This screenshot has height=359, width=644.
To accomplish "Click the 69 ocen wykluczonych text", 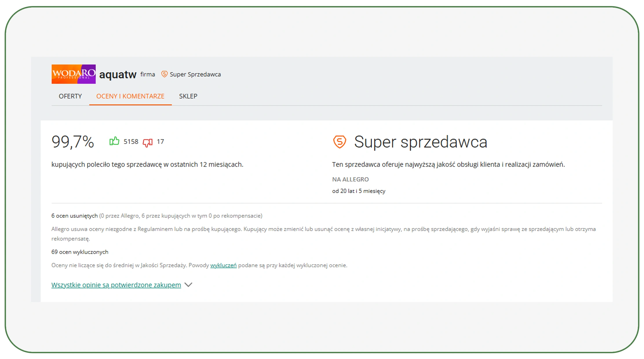I will tap(80, 252).
